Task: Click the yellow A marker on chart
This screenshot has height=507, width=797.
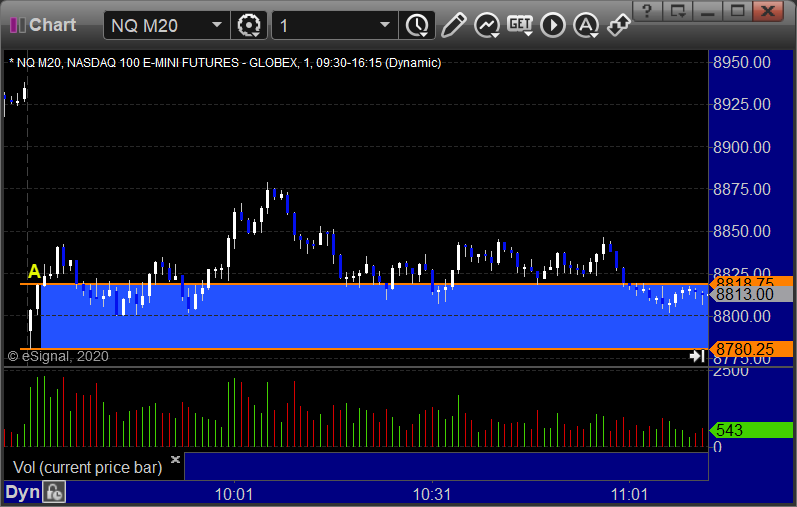Action: pos(34,271)
